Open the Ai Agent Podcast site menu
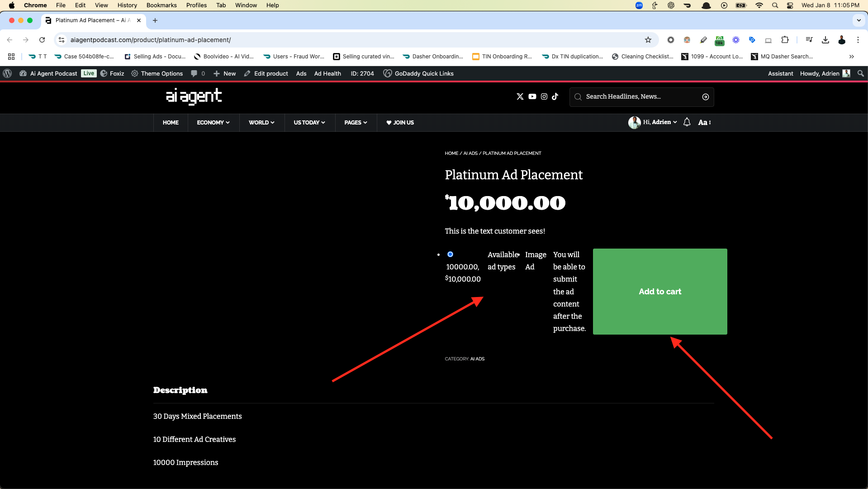Viewport: 868px width, 489px height. coord(48,73)
